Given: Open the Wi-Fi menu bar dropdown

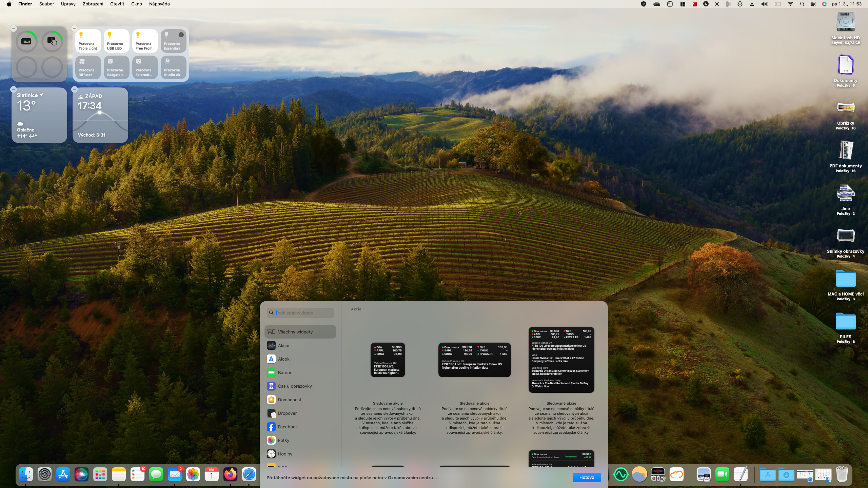Looking at the screenshot, I should coord(790,4).
